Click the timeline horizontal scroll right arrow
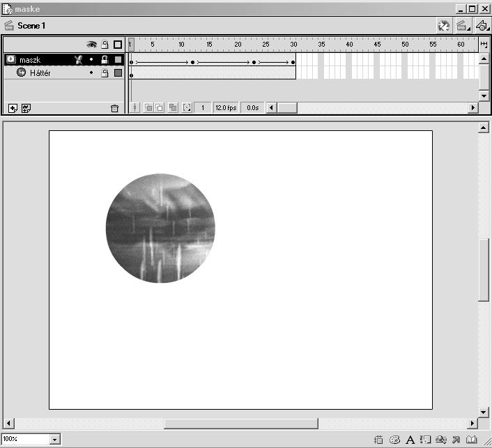 [473, 108]
